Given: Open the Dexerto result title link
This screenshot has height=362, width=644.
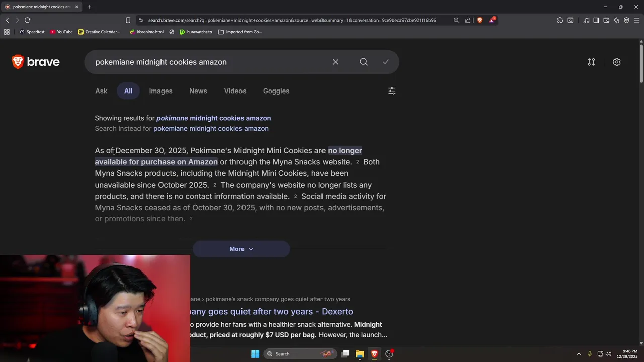Looking at the screenshot, I should 272,312.
